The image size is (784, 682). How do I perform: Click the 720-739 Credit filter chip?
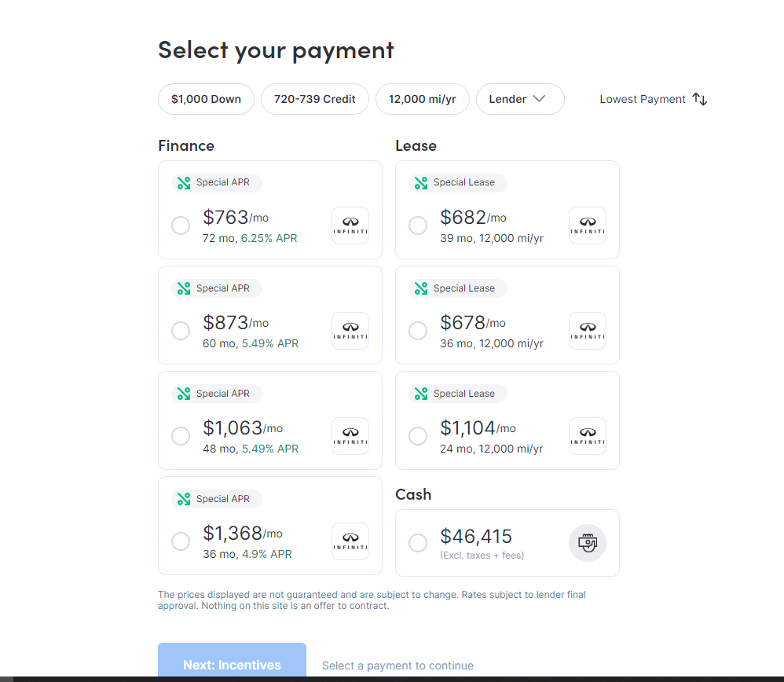[x=314, y=99]
